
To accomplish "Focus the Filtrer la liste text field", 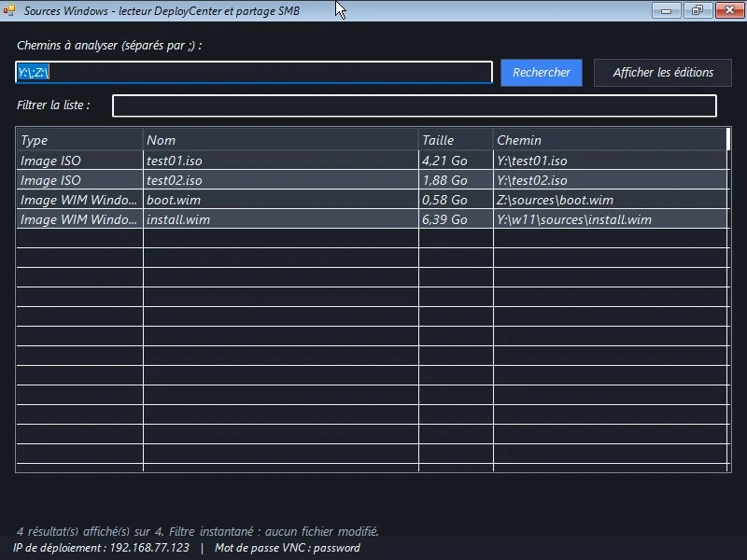I will click(415, 105).
